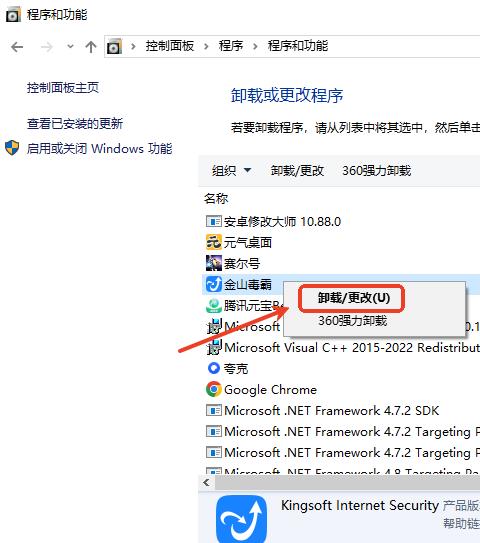Select the 程序和功能 breadcrumb

pos(298,46)
